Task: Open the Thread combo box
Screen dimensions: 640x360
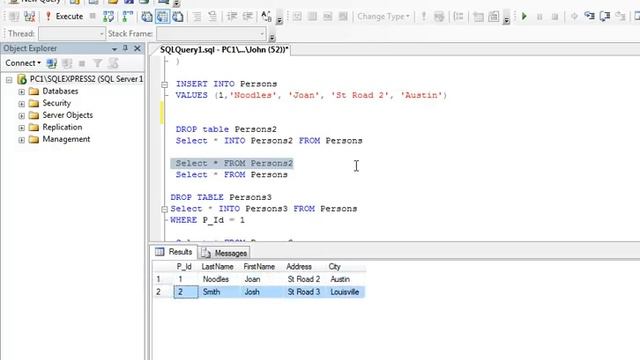Action: pos(72,33)
